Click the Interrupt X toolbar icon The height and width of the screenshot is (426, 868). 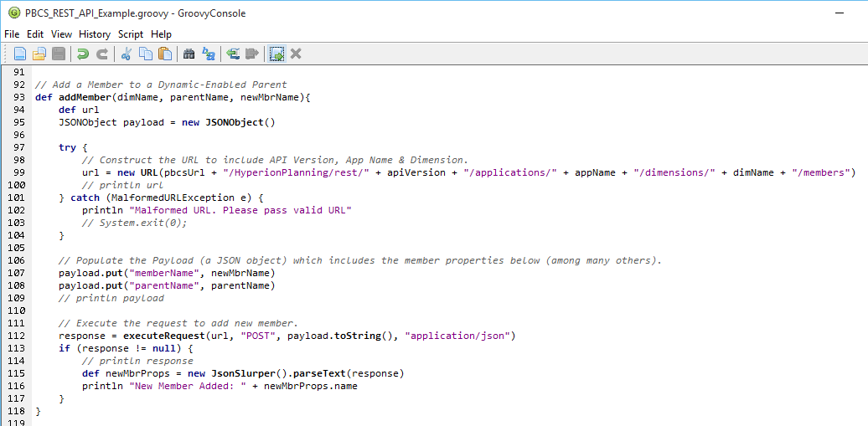(x=296, y=54)
